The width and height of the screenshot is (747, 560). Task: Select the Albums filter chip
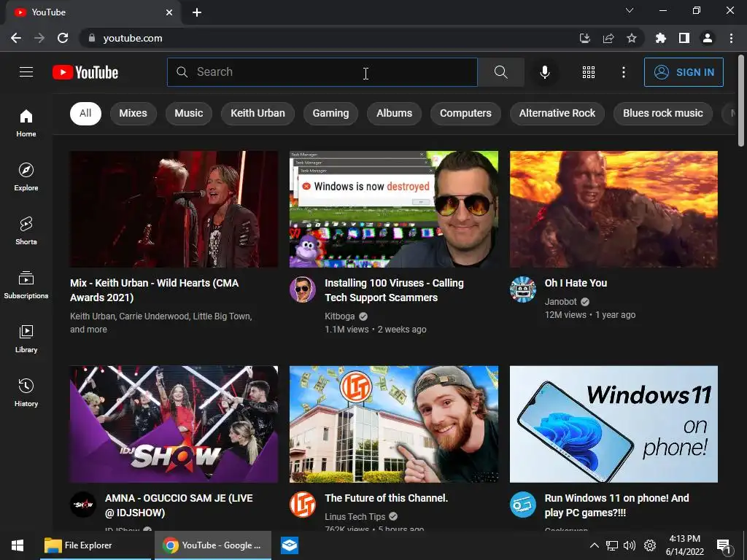tap(395, 113)
